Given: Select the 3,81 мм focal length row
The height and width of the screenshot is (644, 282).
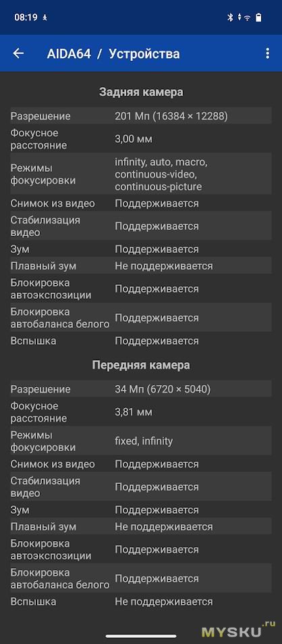Looking at the screenshot, I should click(141, 412).
